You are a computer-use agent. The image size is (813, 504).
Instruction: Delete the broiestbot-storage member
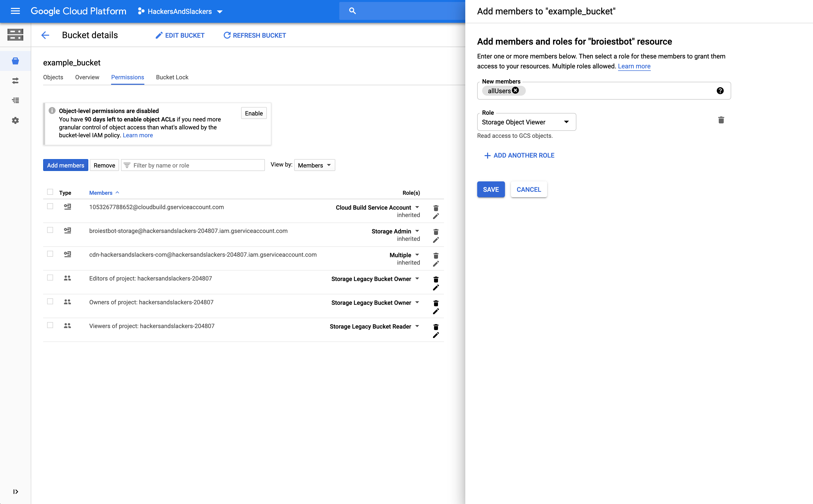click(436, 232)
